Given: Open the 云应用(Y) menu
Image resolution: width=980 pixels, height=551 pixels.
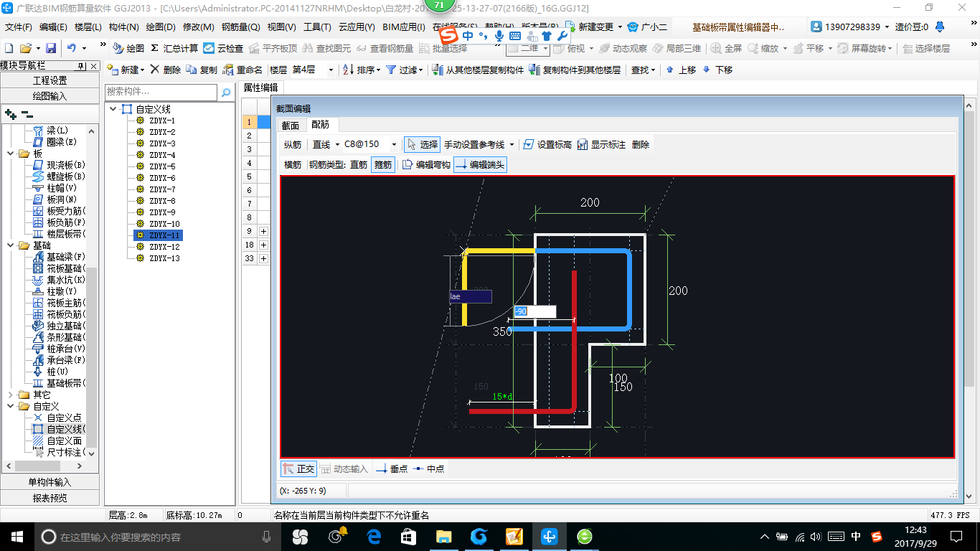Looking at the screenshot, I should point(357,27).
